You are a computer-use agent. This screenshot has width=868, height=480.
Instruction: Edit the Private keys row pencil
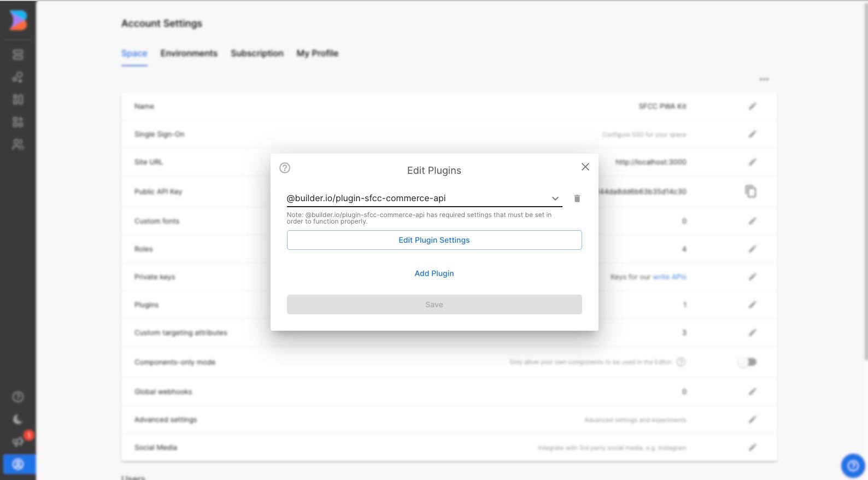click(x=753, y=277)
